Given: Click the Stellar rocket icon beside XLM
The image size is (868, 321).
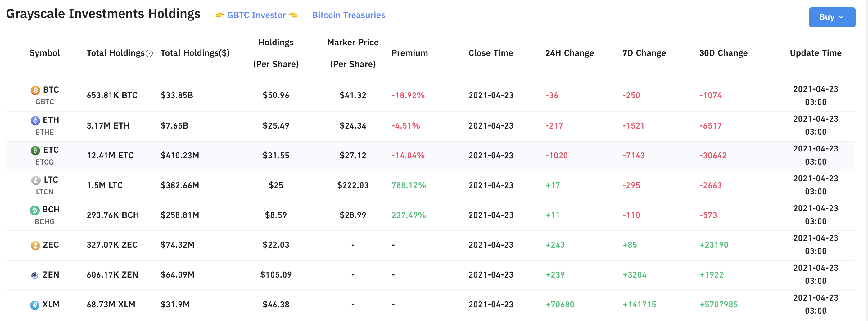Looking at the screenshot, I should click(x=35, y=305).
